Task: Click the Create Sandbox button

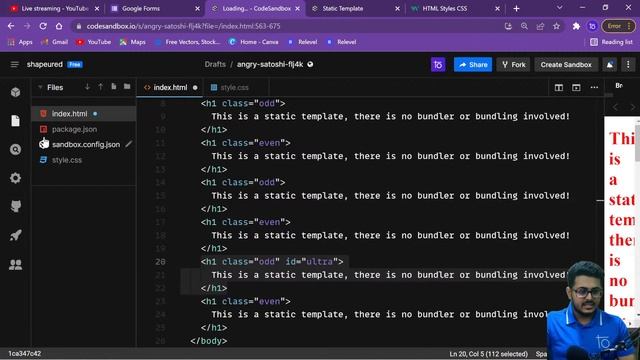Action: pos(566,64)
